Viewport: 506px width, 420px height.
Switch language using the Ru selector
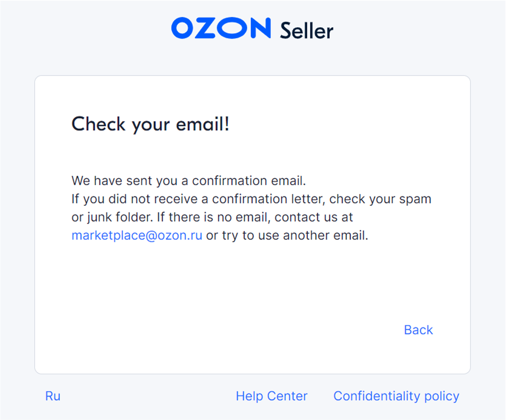click(53, 396)
